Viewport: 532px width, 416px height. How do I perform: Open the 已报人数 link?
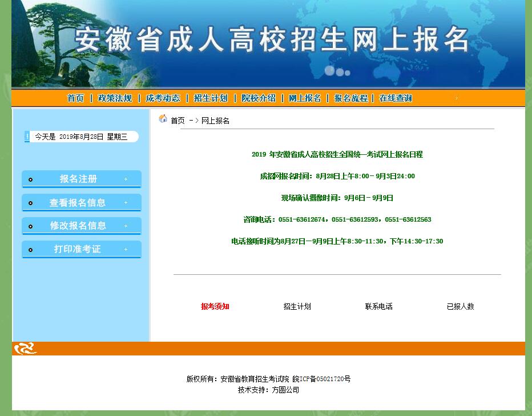click(x=461, y=306)
